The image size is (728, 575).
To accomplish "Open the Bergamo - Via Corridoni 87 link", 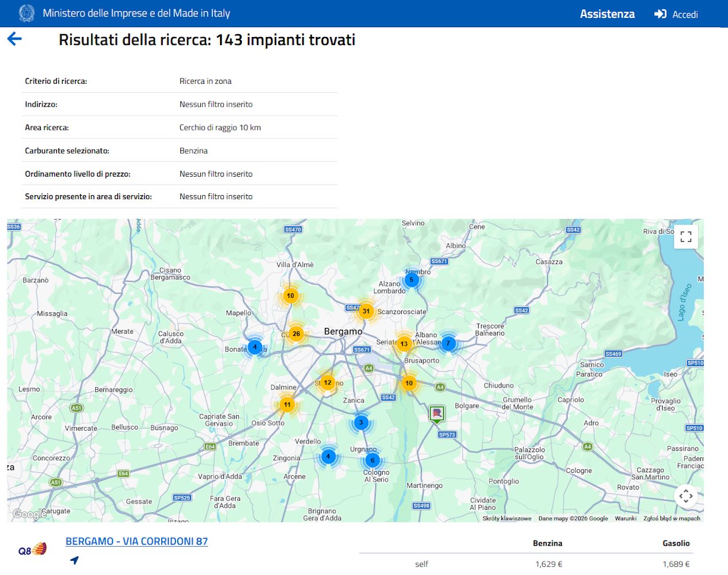I will (x=137, y=542).
